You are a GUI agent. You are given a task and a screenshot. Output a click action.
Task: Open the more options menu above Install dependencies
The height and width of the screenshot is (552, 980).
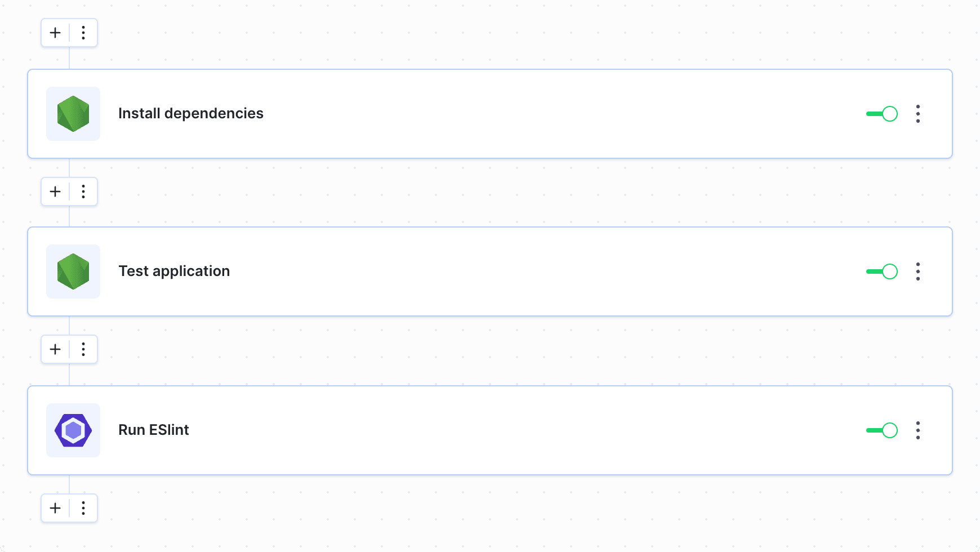pyautogui.click(x=83, y=33)
